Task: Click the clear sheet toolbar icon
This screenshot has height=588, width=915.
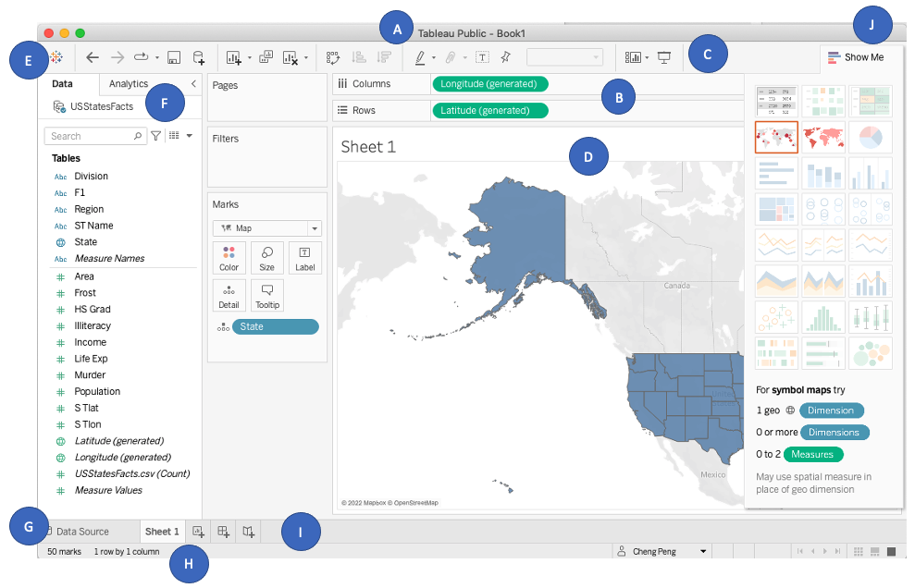Action: [290, 57]
